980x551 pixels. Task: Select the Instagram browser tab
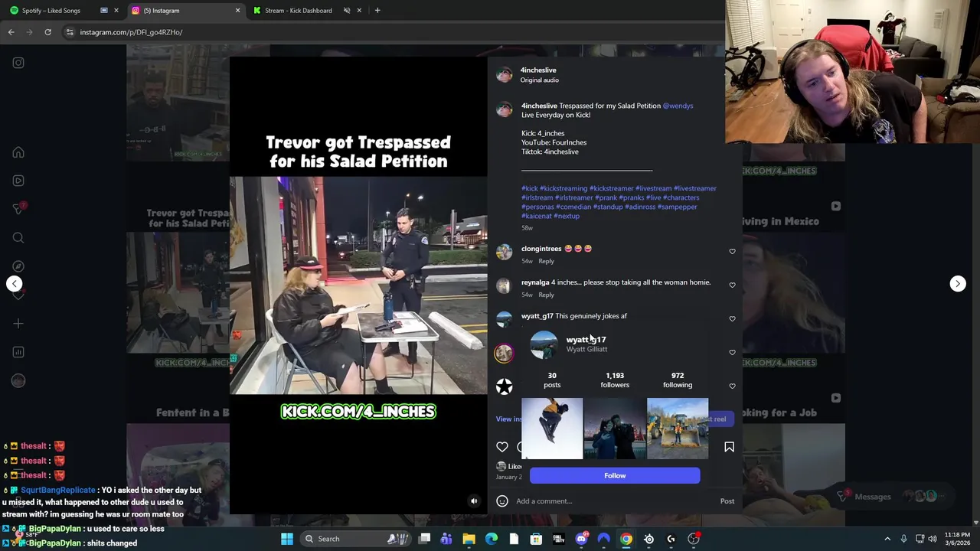(x=184, y=11)
